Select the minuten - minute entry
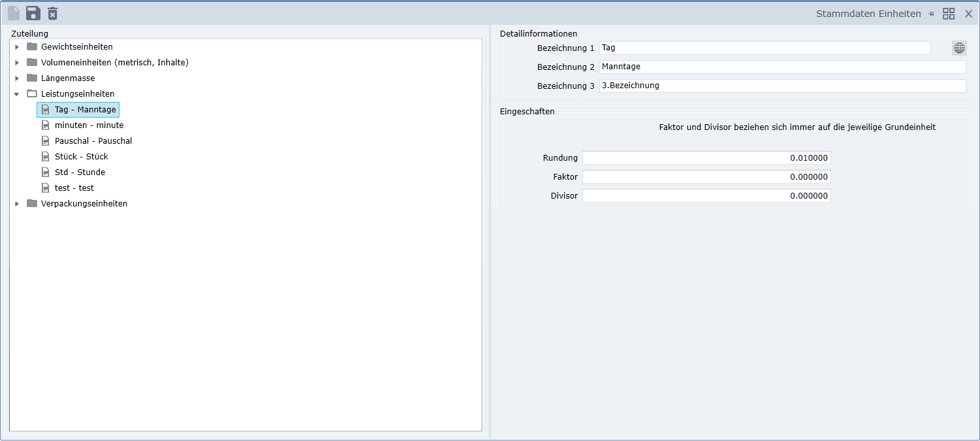Viewport: 980px width, 441px height. pyautogui.click(x=89, y=125)
